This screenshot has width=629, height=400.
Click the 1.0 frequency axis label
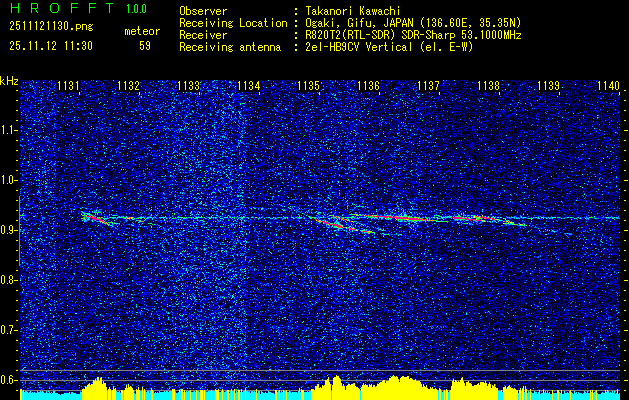coord(8,181)
